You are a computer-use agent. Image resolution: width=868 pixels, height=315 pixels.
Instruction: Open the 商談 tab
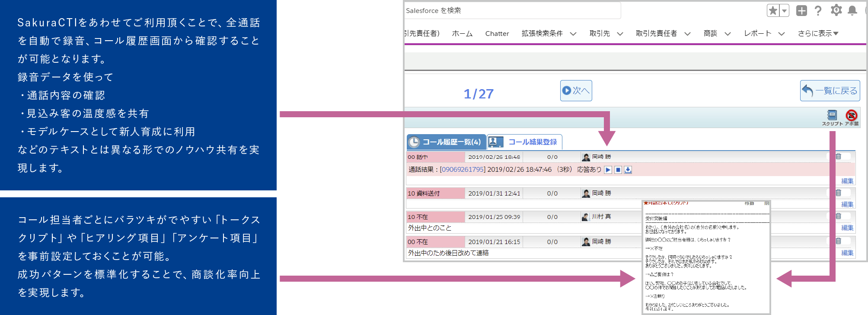pyautogui.click(x=710, y=33)
